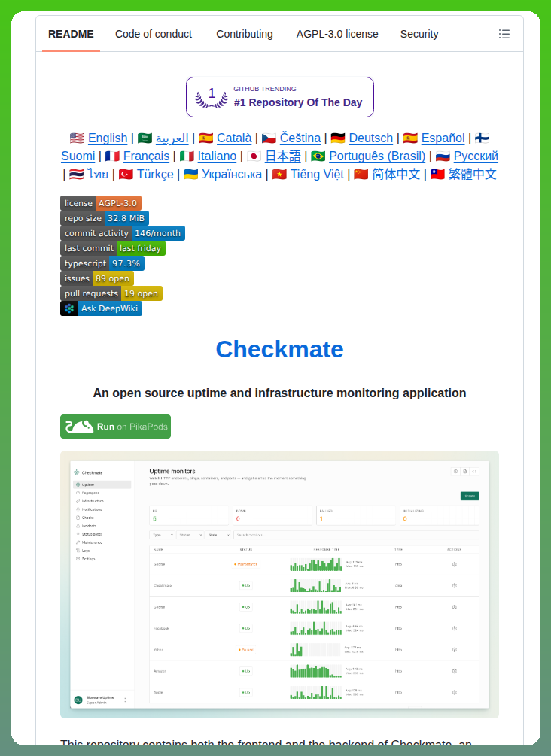Open the Português (Brasil) README link
The width and height of the screenshot is (551, 756).
(377, 156)
